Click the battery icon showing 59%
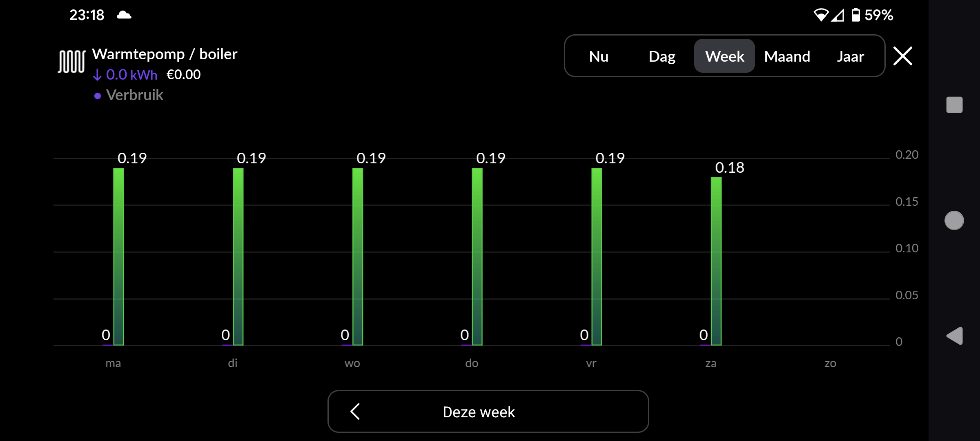980x441 pixels. click(856, 15)
